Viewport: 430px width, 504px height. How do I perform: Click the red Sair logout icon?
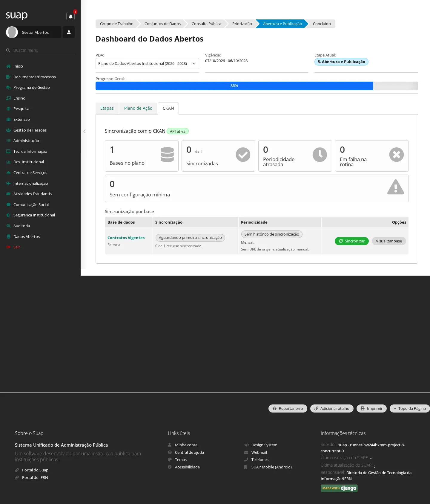click(x=8, y=247)
